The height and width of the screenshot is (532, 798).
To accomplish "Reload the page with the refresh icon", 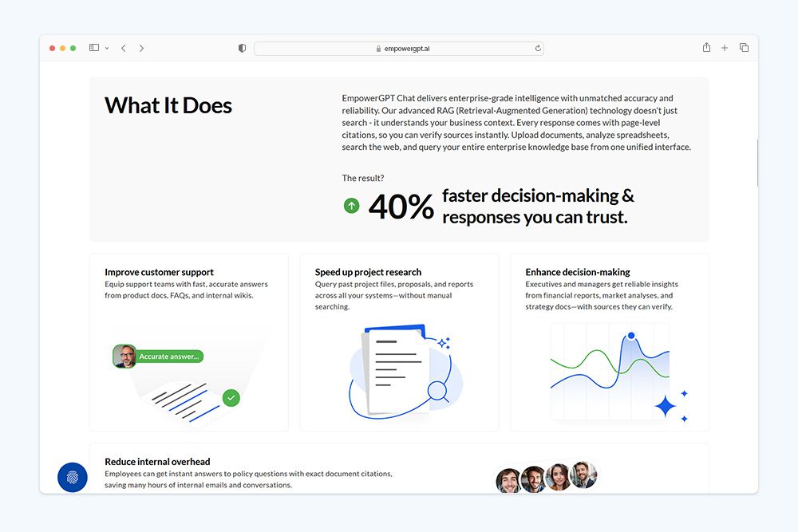I will pos(538,49).
